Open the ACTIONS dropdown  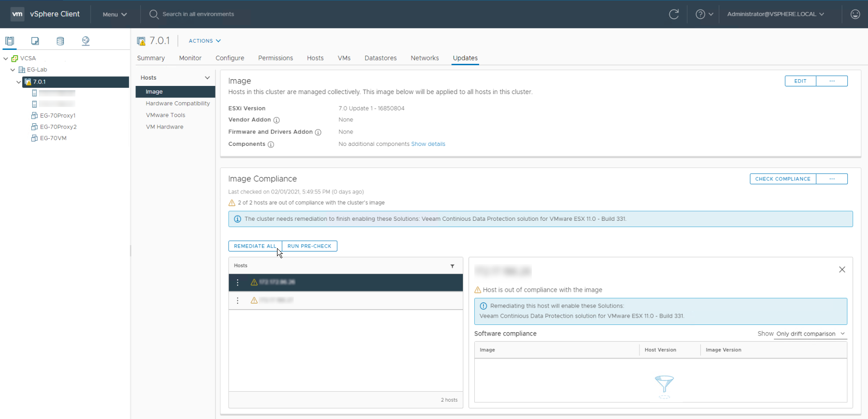pos(205,41)
